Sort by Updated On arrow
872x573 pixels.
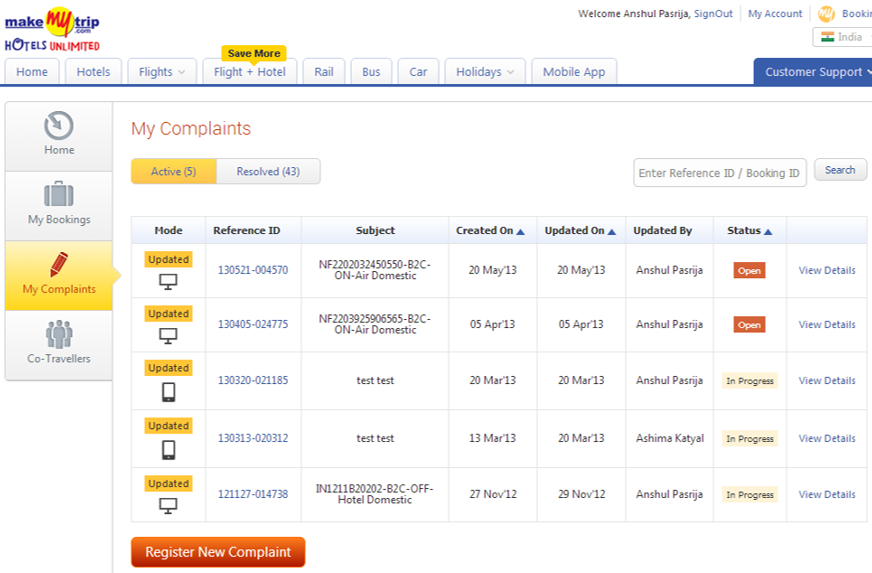(x=612, y=231)
